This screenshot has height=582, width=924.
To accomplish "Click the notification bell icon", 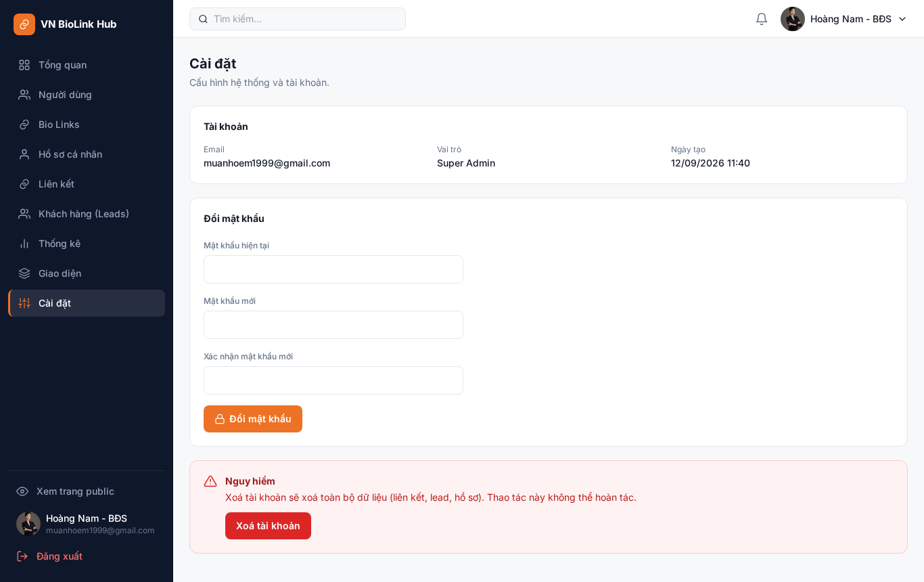I will pyautogui.click(x=762, y=19).
